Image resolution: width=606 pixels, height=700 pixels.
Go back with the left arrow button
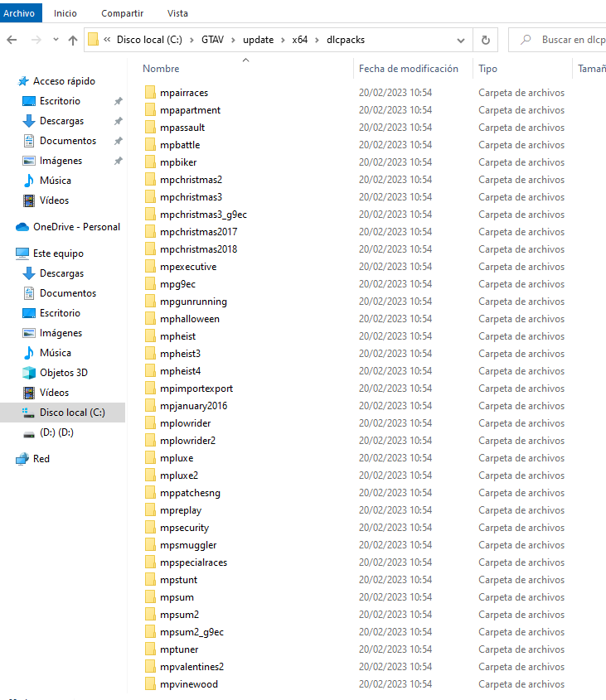(12, 40)
